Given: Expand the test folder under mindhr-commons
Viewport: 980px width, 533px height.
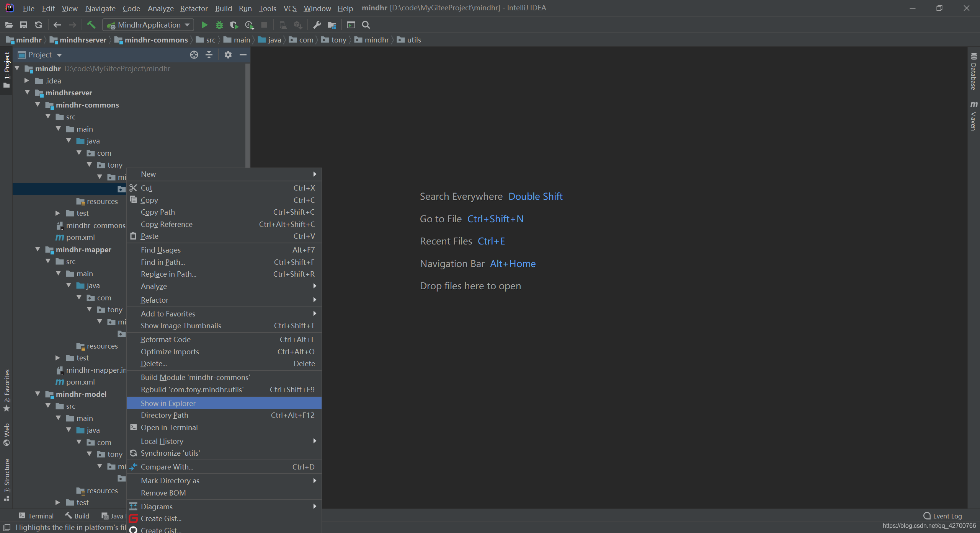Looking at the screenshot, I should pyautogui.click(x=58, y=213).
